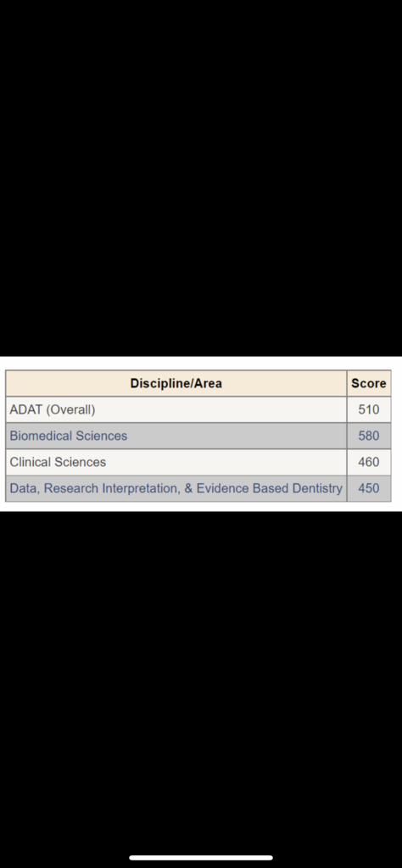The height and width of the screenshot is (868, 402).
Task: Select the Clinical Sciences row label
Action: pos(58,462)
